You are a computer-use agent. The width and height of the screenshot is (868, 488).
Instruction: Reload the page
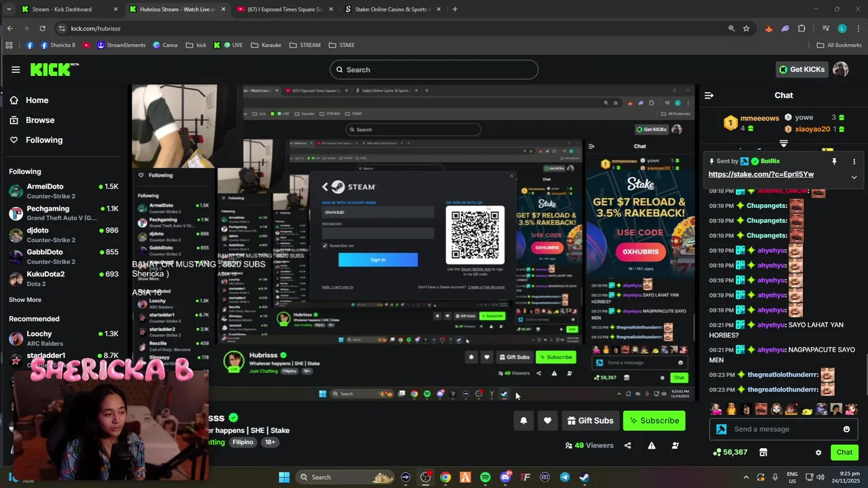pos(42,28)
